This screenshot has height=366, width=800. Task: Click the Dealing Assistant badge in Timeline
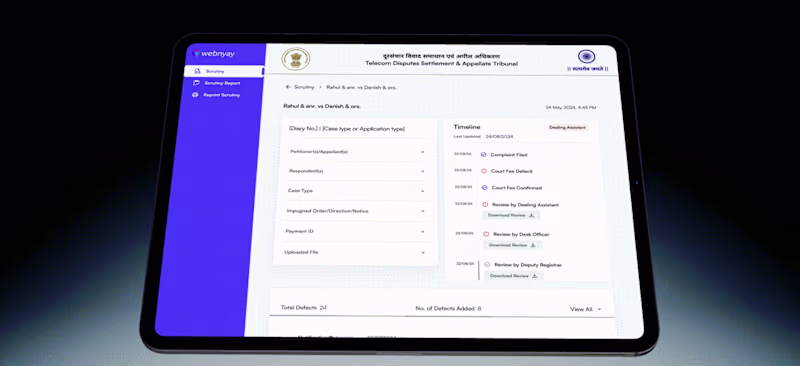tap(567, 127)
